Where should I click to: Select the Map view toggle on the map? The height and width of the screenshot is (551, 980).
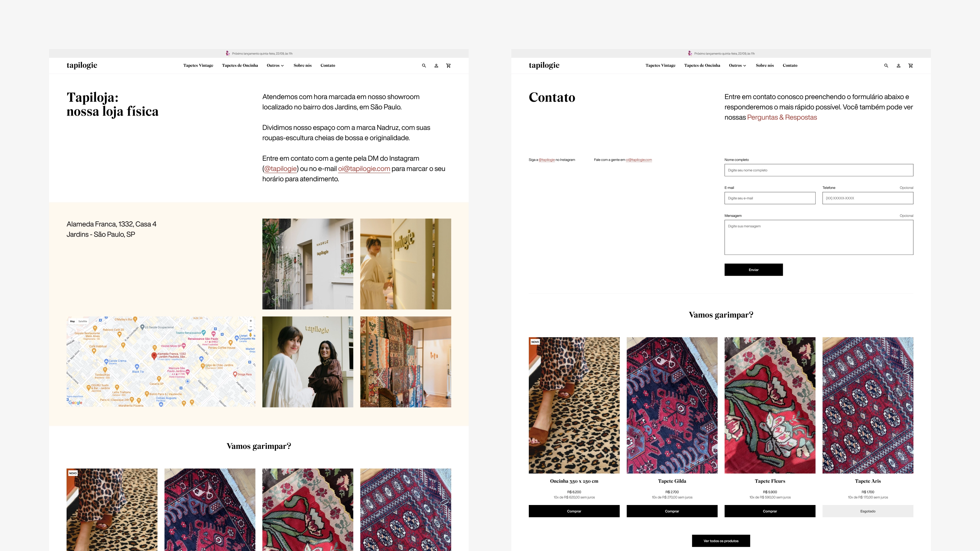tap(72, 321)
